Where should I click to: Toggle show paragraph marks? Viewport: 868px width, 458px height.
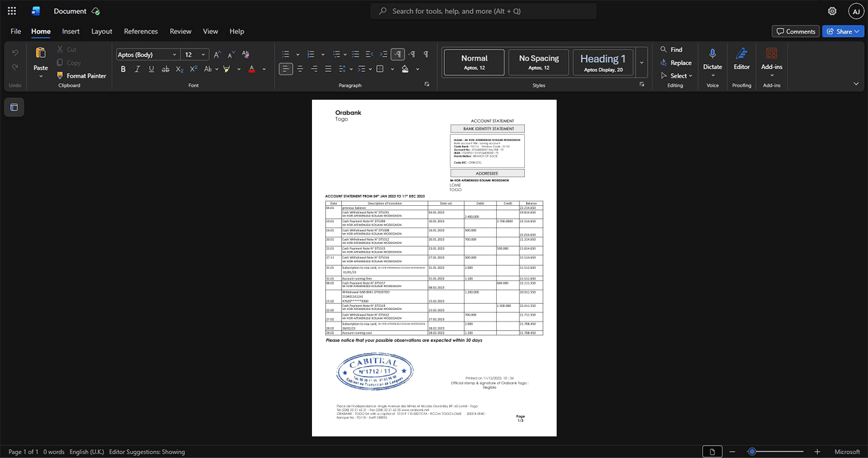coord(426,55)
